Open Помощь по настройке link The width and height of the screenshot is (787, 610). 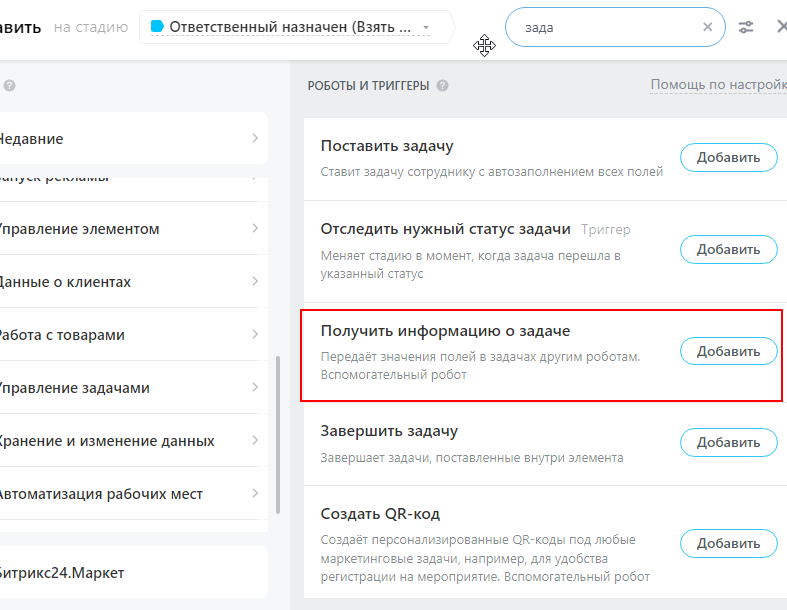pyautogui.click(x=718, y=85)
